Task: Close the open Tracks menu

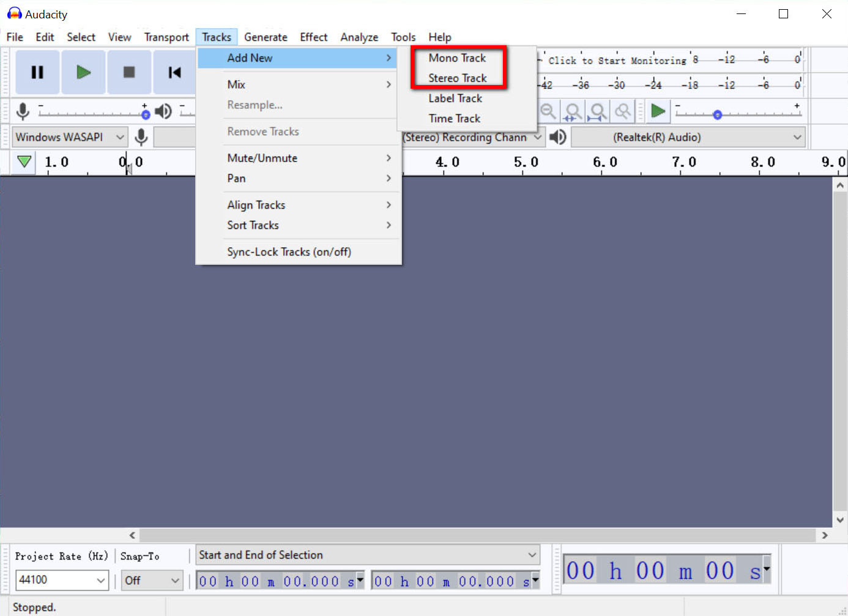Action: [x=217, y=37]
